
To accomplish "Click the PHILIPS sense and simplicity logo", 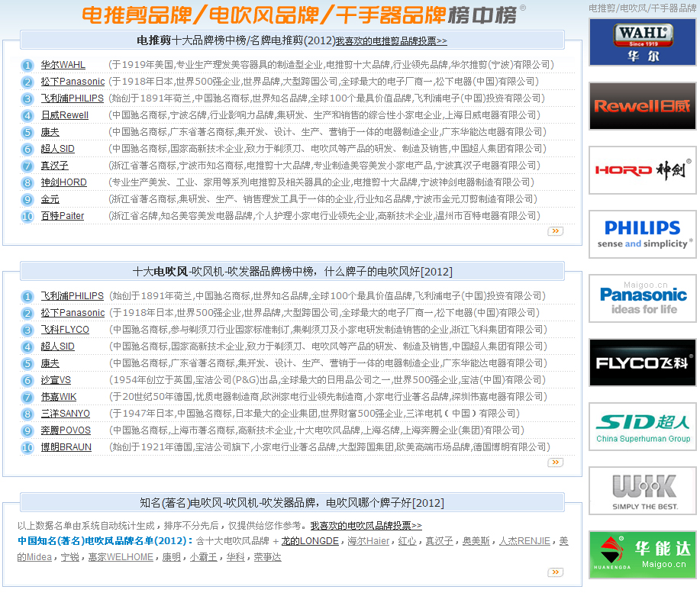I will [x=643, y=234].
